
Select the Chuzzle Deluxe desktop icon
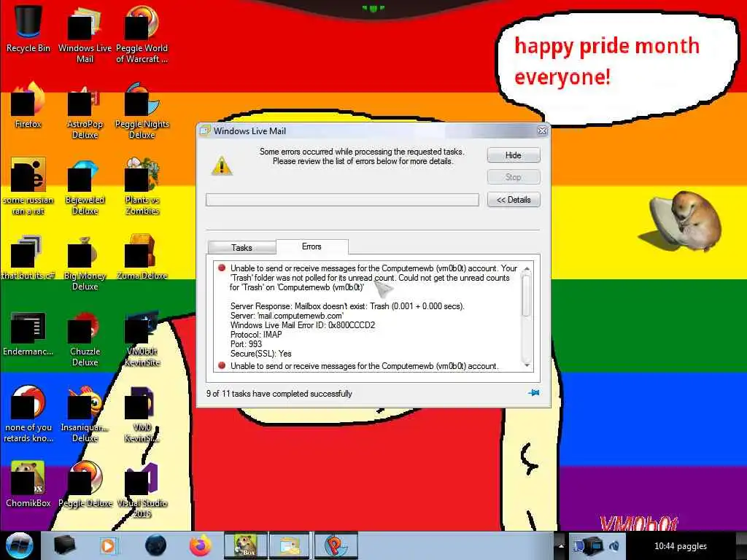[85, 338]
